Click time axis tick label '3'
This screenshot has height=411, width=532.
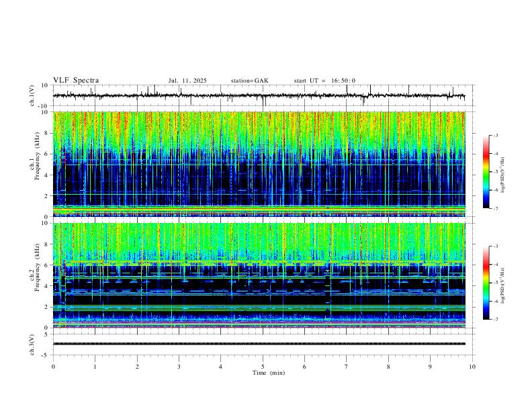(x=179, y=367)
